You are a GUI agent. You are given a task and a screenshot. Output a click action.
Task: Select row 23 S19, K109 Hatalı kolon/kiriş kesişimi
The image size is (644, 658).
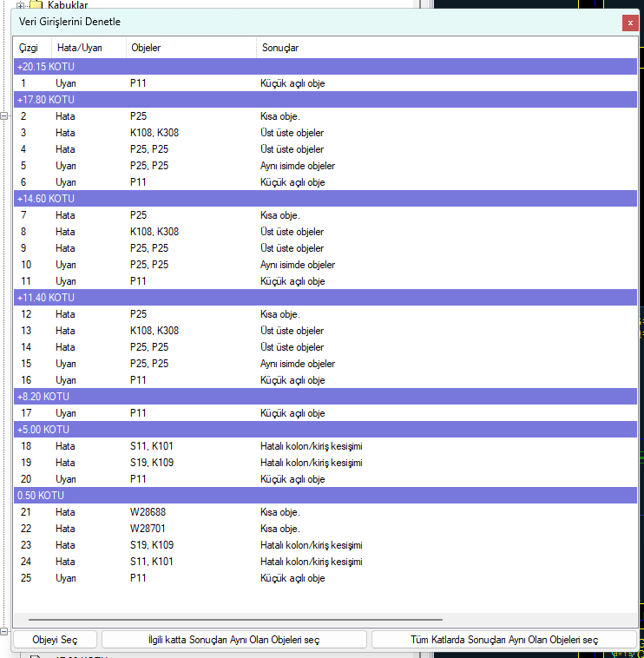[325, 545]
